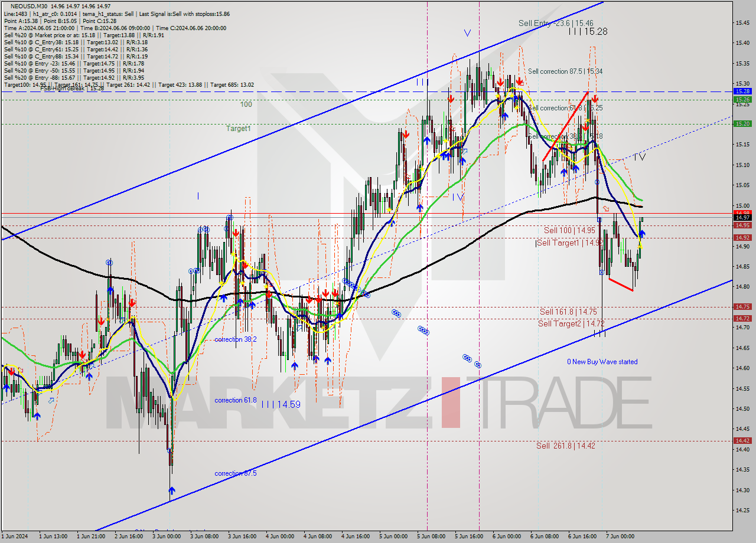This screenshot has height=543, width=756.
Task: Select the 'I I I 14.59' wave label
Action: pyautogui.click(x=281, y=405)
